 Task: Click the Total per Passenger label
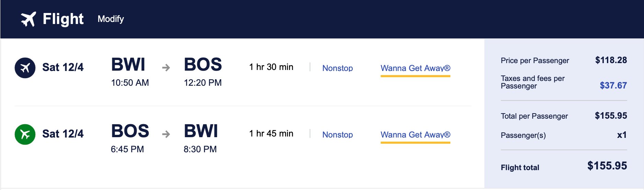(x=534, y=116)
